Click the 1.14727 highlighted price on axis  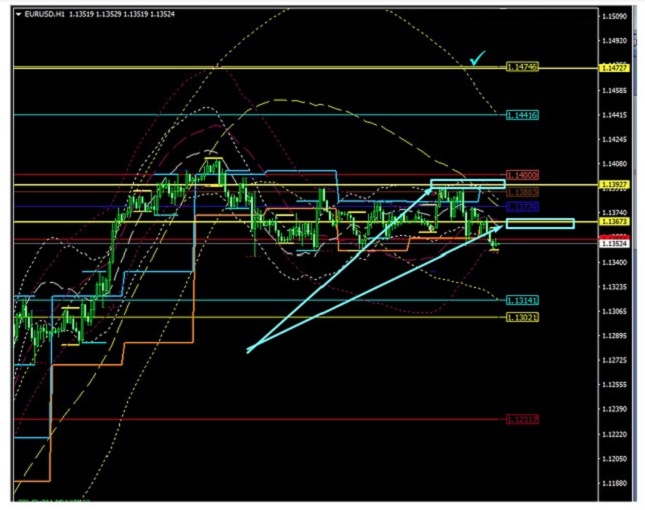coord(613,67)
